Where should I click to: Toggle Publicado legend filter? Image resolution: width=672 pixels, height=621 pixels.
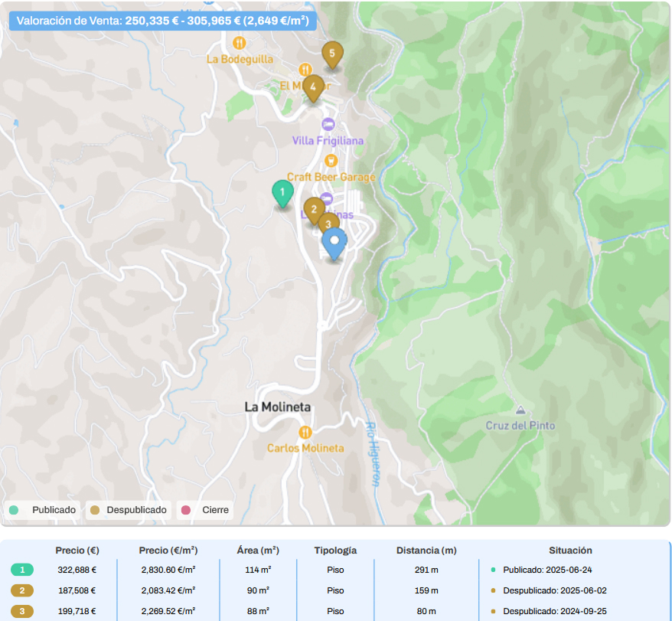pyautogui.click(x=44, y=510)
